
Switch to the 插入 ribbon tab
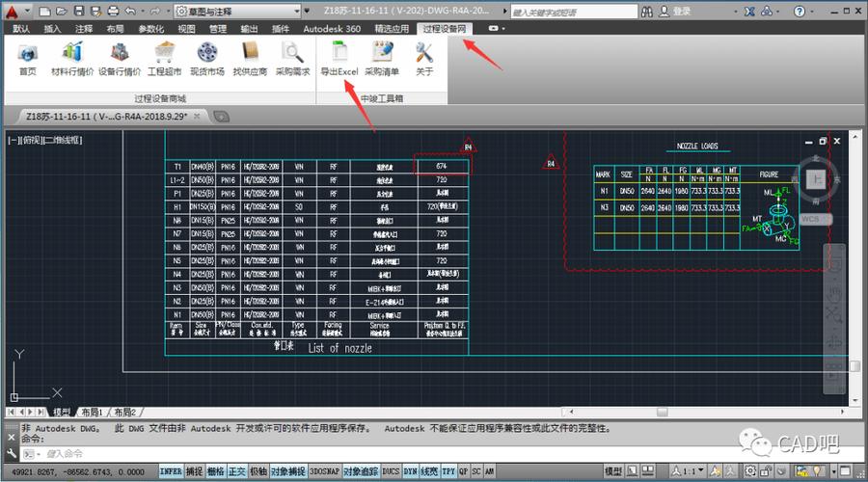(52, 29)
